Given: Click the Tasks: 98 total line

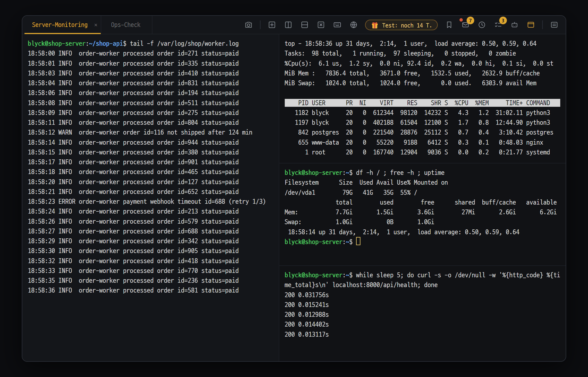Looking at the screenshot, I should pyautogui.click(x=400, y=53).
